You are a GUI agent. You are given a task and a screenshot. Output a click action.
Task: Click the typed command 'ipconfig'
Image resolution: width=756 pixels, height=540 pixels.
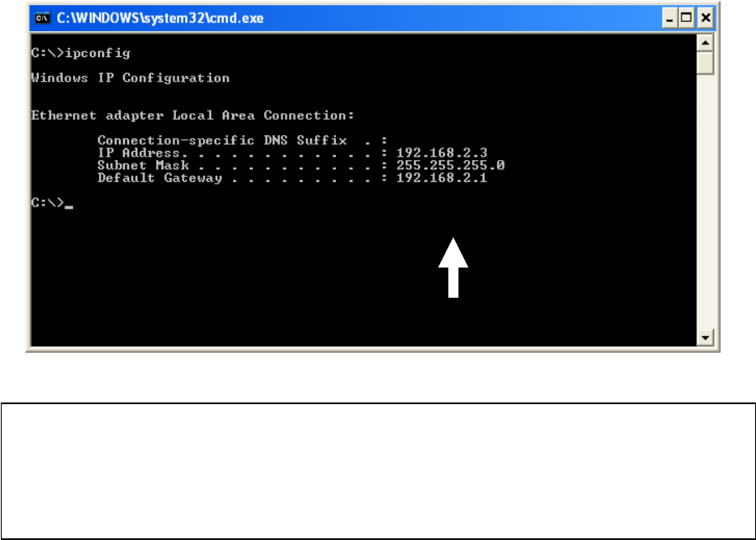click(97, 53)
